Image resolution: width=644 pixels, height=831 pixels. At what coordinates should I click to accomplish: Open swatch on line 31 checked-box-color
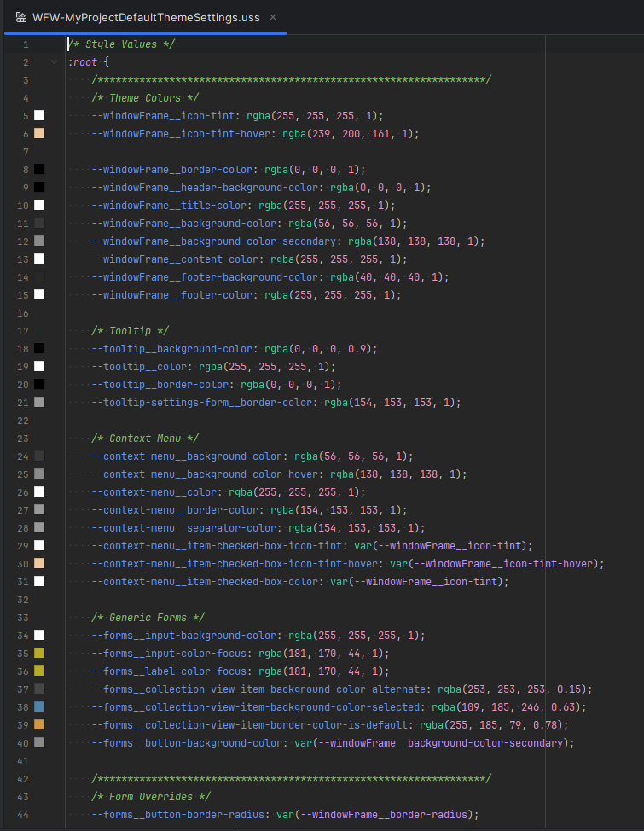[39, 581]
